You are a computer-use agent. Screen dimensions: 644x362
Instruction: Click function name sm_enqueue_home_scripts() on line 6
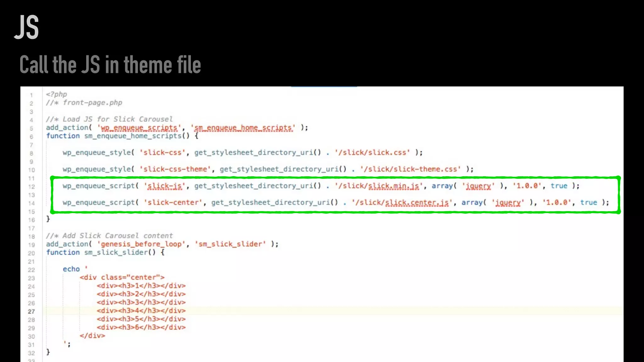(x=137, y=136)
